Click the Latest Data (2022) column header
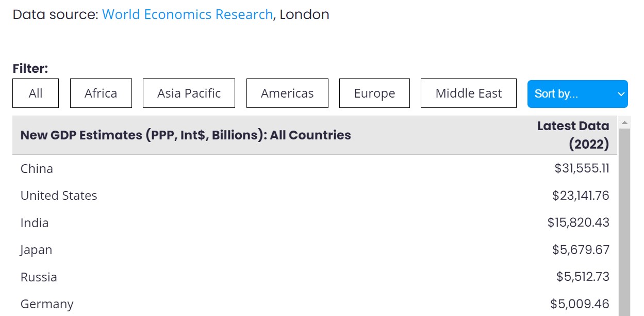This screenshot has width=644, height=316. [x=573, y=135]
